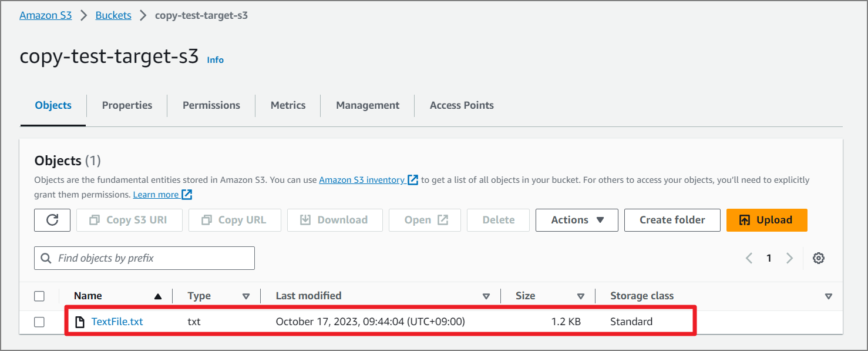Sort by Name ascending arrow
Image resolution: width=868 pixels, height=351 pixels.
[157, 296]
